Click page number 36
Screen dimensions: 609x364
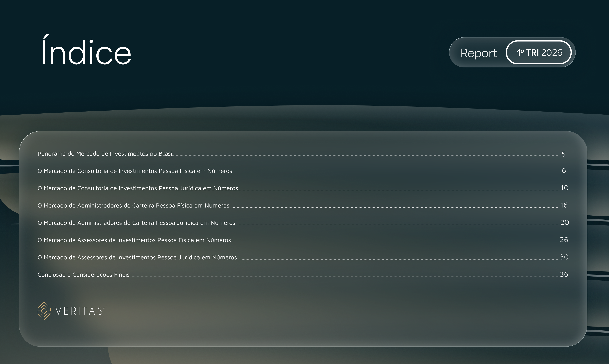564,274
